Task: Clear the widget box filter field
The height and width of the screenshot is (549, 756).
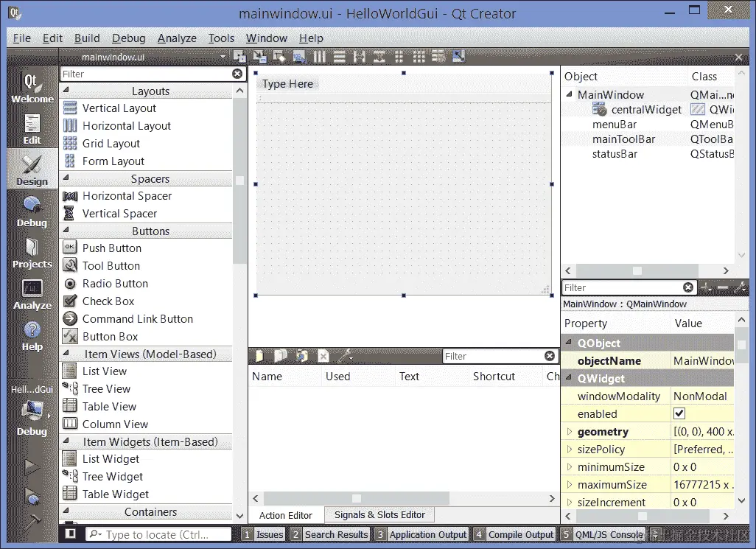Action: pyautogui.click(x=237, y=74)
